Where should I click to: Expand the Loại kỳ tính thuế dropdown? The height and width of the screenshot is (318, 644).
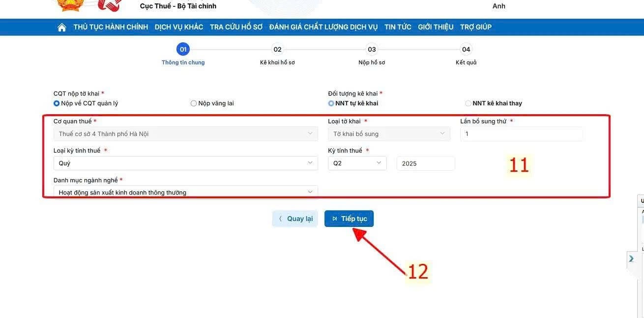186,163
